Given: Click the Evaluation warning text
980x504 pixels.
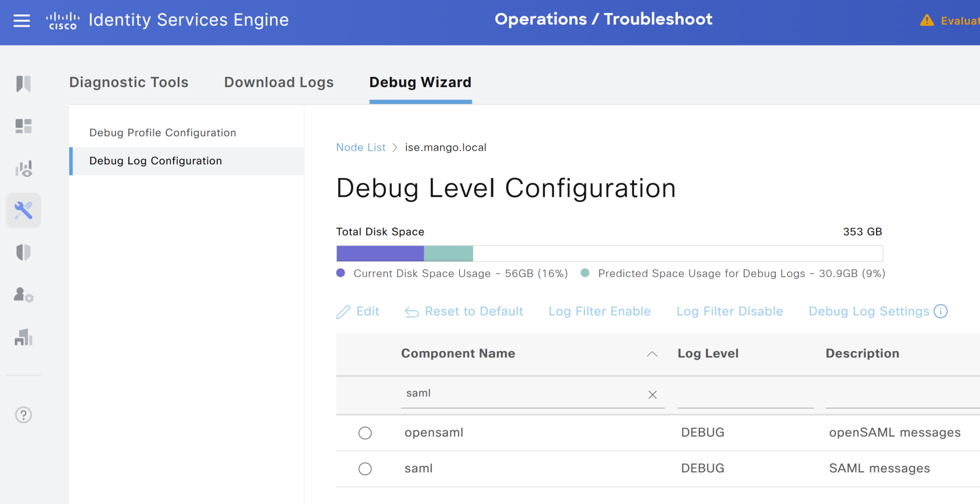Looking at the screenshot, I should 960,21.
